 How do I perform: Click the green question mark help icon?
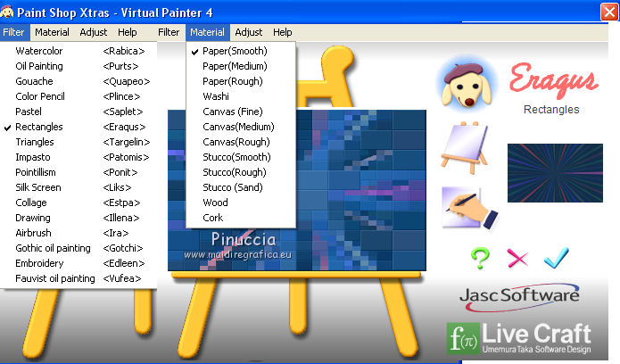(480, 258)
